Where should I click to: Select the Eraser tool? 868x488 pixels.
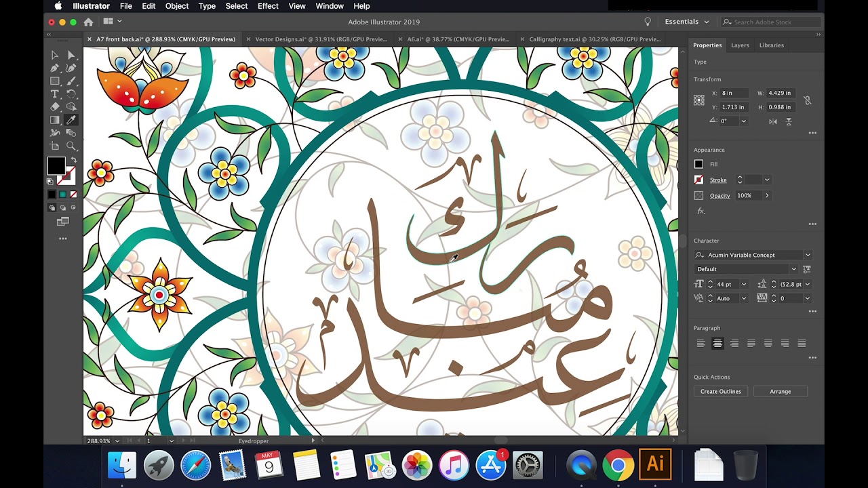[x=55, y=107]
